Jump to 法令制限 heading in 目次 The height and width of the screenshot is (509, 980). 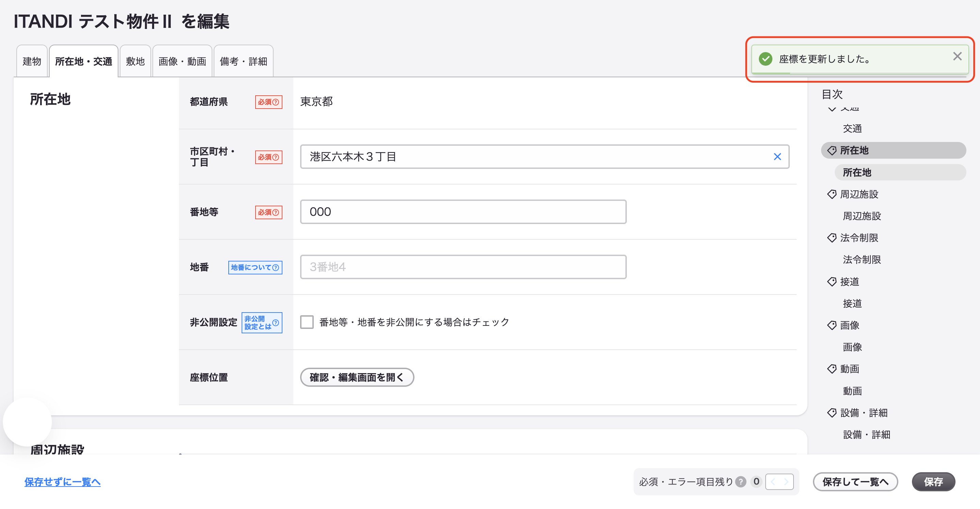859,238
